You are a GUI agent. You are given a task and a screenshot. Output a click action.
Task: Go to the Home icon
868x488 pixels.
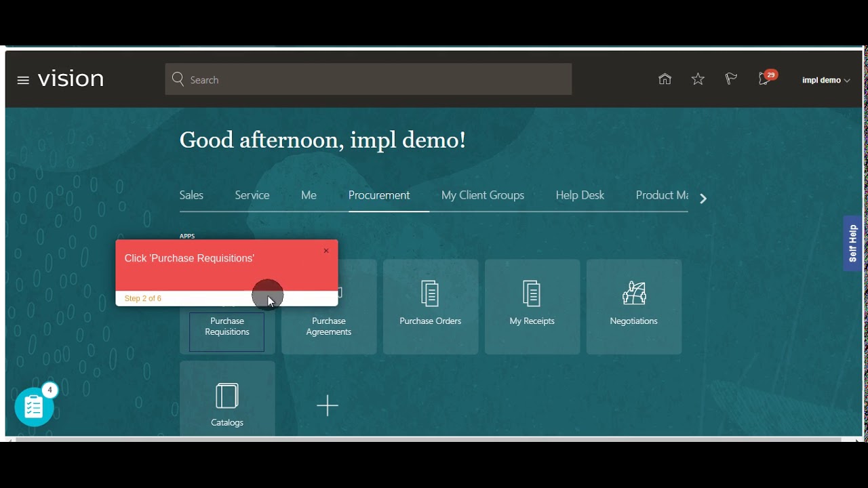[x=665, y=79]
